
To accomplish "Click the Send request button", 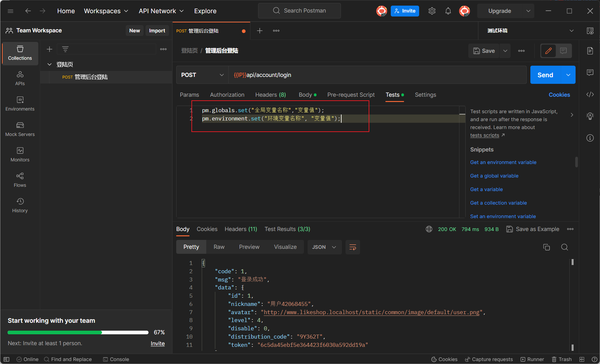I will 545,75.
